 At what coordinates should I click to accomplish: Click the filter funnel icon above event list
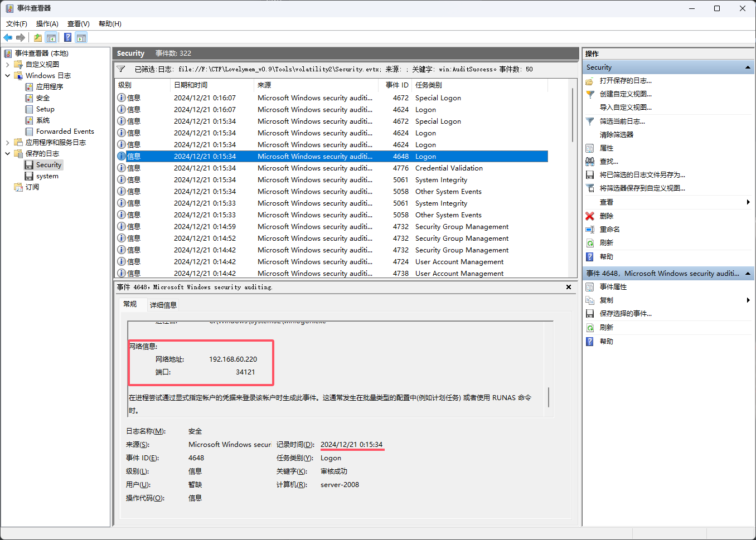tap(121, 69)
